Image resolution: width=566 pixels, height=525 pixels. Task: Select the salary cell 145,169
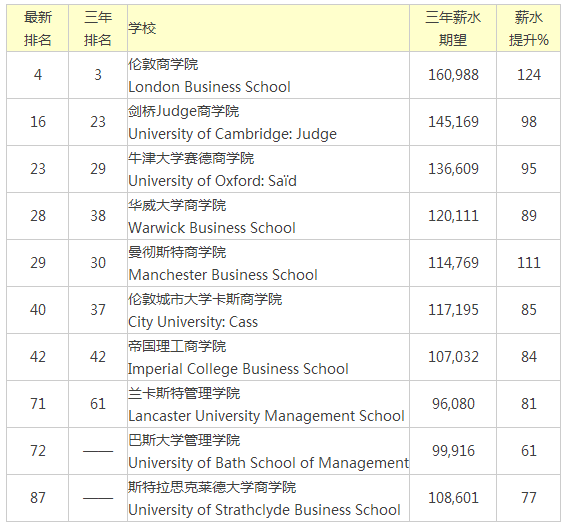coord(453,122)
